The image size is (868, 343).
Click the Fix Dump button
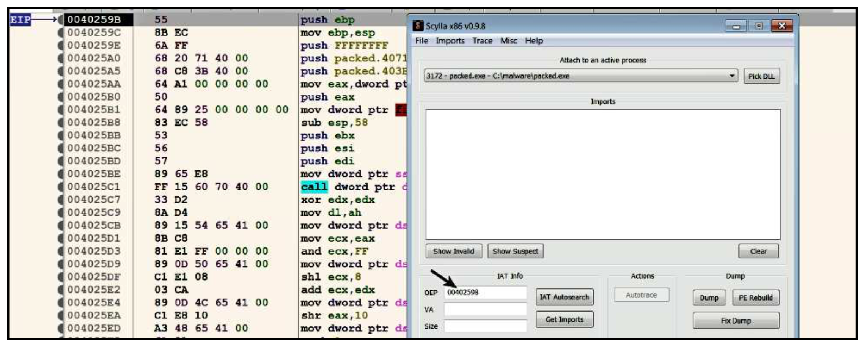(x=736, y=321)
